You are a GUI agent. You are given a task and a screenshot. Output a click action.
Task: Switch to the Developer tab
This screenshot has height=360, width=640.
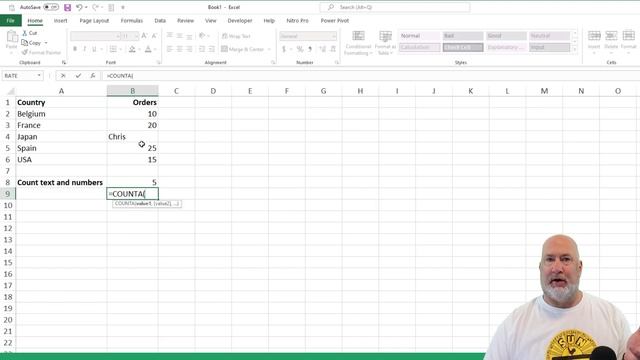tap(240, 20)
